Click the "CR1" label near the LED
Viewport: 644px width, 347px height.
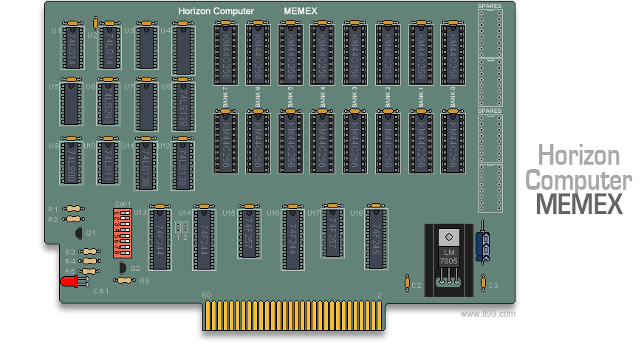101,291
